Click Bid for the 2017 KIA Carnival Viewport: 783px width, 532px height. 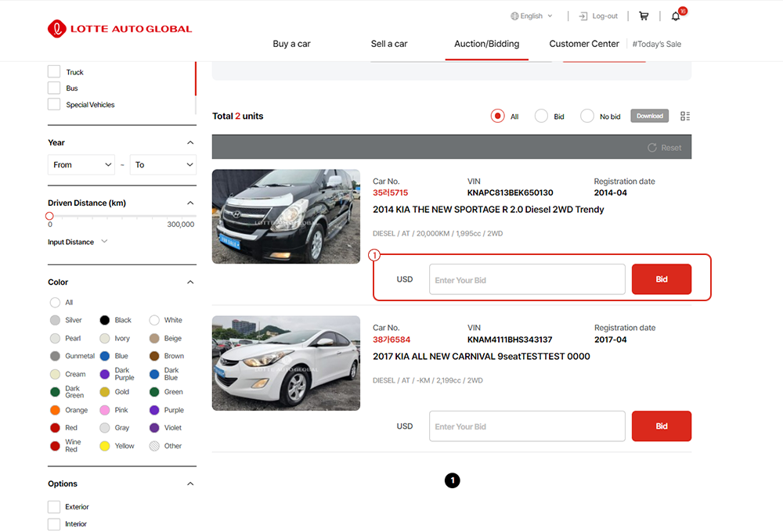662,426
